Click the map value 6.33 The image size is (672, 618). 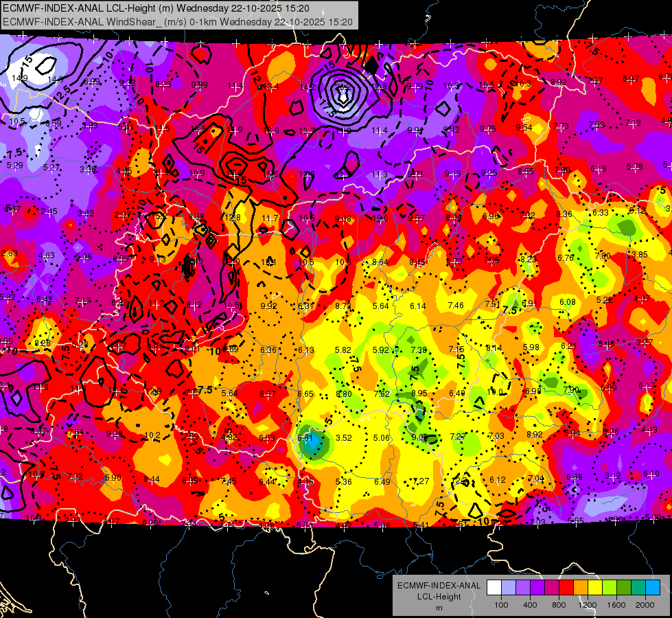tap(601, 212)
